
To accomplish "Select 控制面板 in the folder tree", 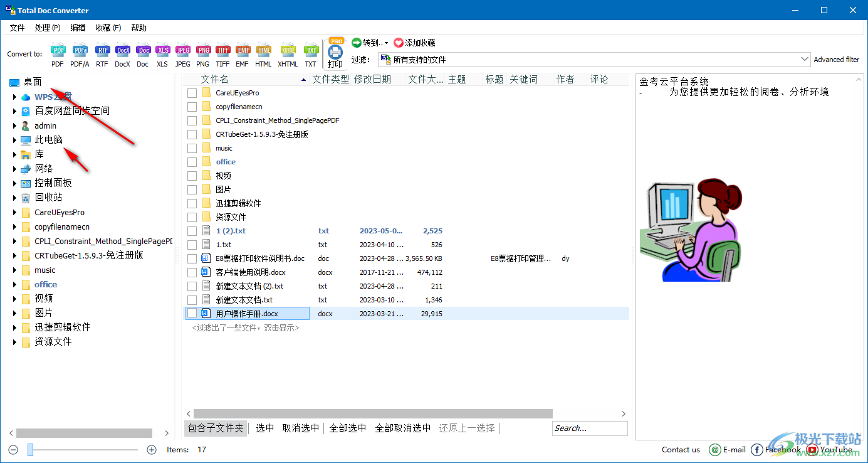I will point(53,183).
